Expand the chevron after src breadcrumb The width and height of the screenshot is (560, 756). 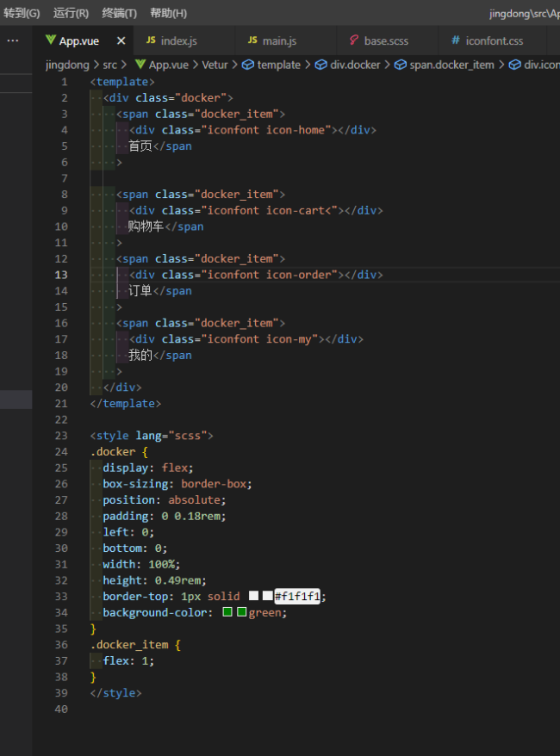124,65
